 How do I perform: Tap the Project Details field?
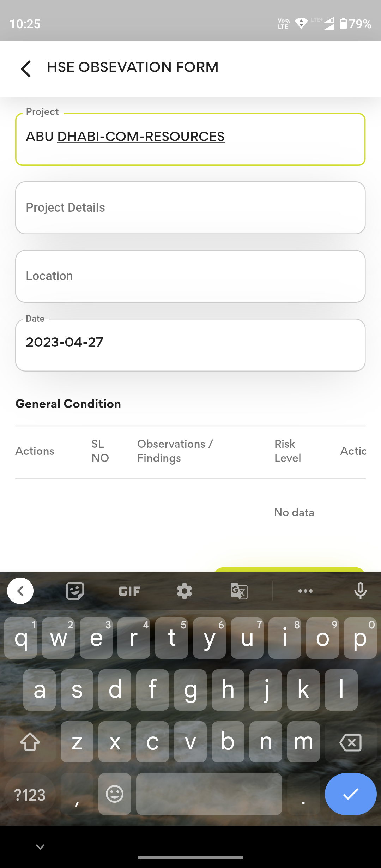[190, 208]
